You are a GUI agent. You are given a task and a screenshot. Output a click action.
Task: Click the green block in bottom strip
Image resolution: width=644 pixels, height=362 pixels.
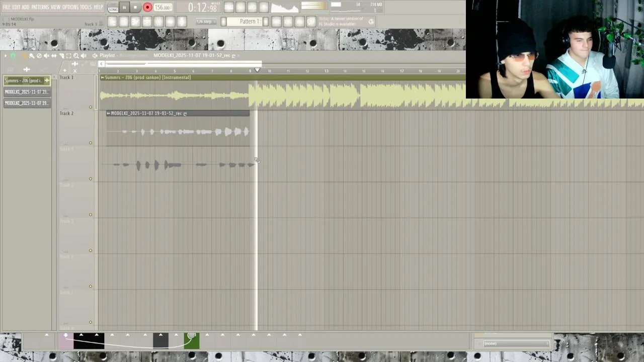[x=192, y=341]
